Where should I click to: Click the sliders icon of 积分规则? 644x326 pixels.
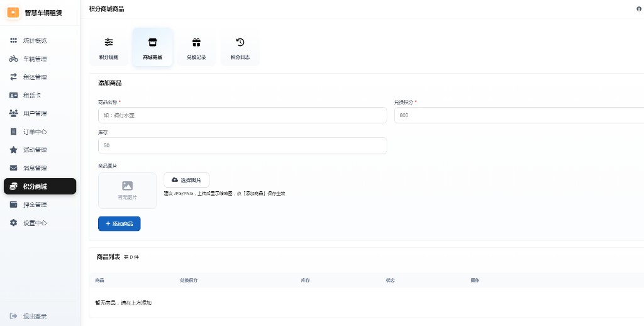point(109,42)
